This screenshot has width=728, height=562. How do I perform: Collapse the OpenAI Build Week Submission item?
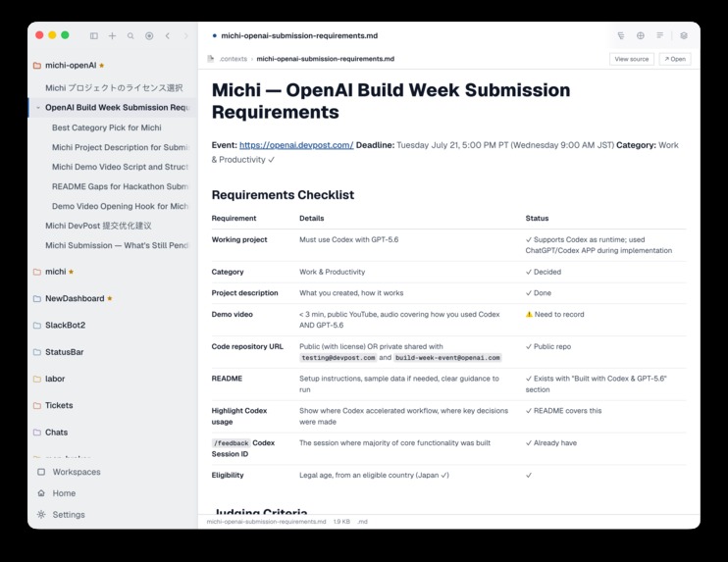coord(38,108)
